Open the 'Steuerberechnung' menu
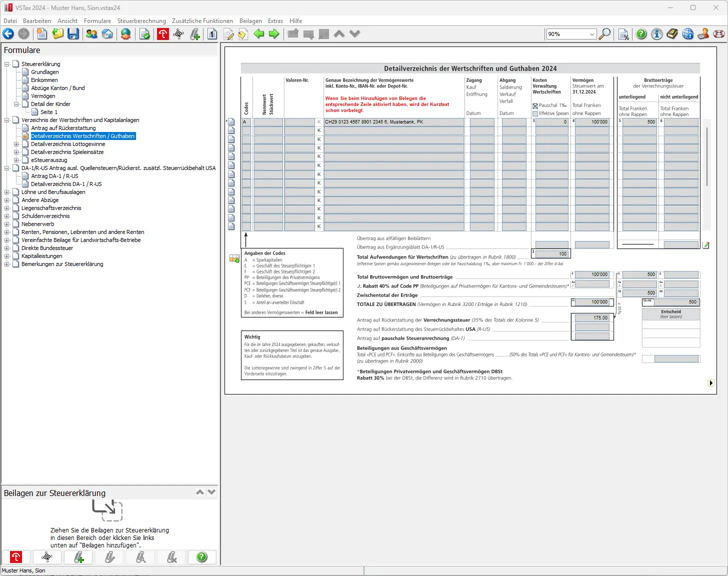This screenshot has width=728, height=576. click(141, 21)
